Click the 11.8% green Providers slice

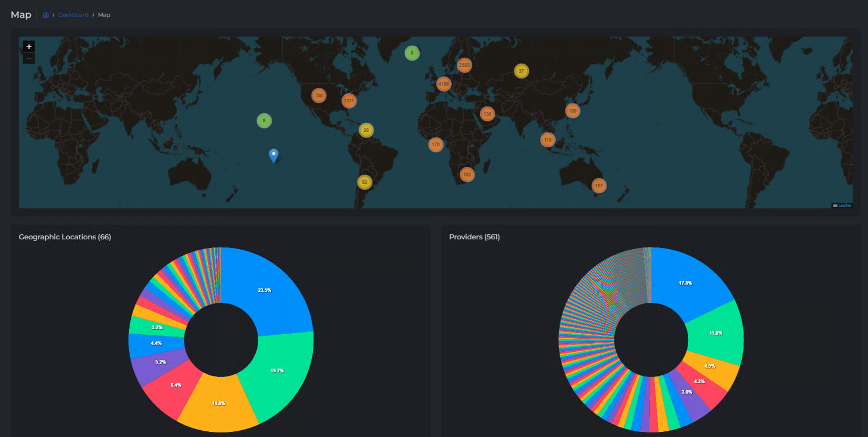click(x=717, y=334)
